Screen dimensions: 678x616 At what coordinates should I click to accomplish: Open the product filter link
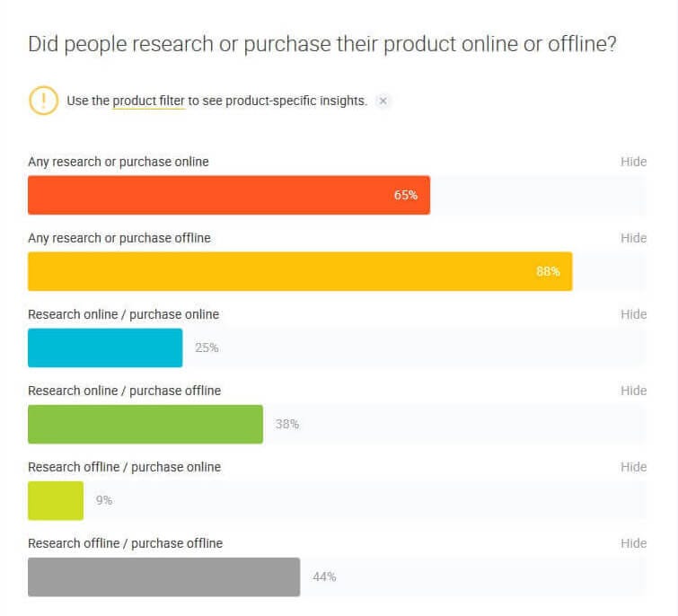(x=149, y=101)
